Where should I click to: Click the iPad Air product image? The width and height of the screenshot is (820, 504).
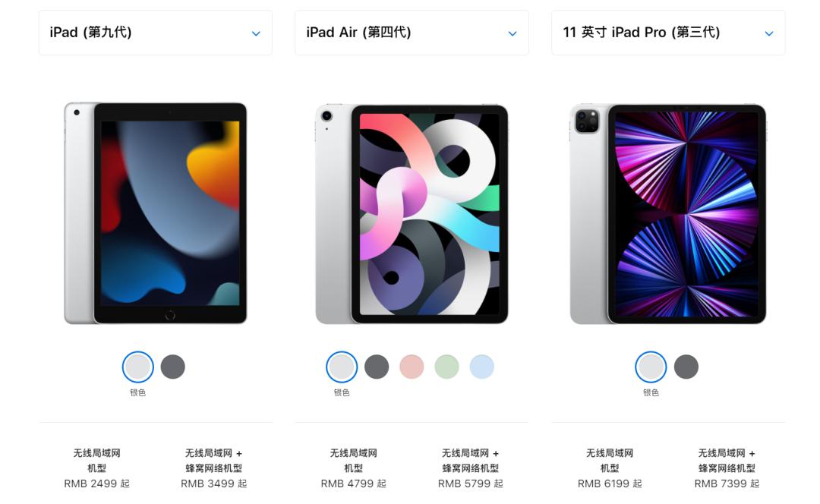[412, 214]
